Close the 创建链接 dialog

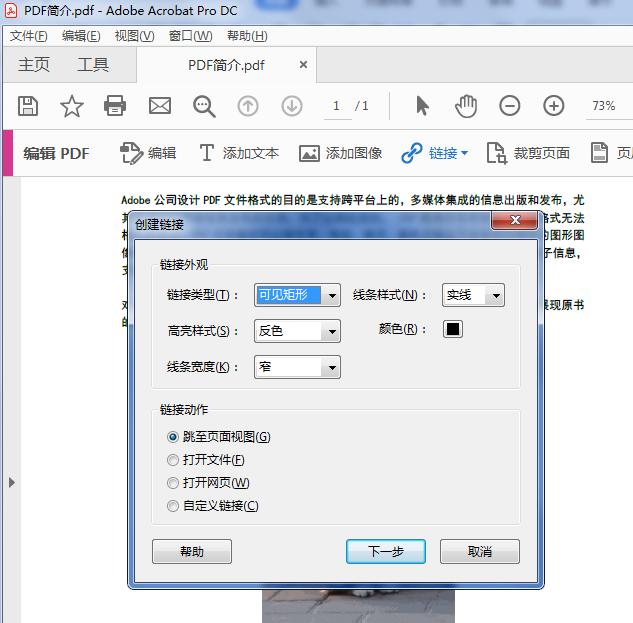[515, 220]
